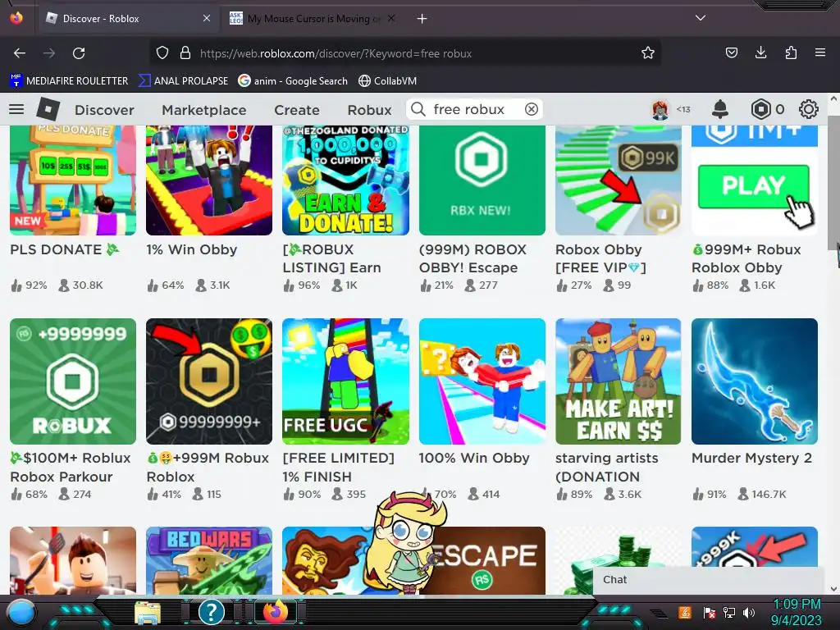Open the MEDIAFIRE ROULETTER bookmark
Screen dimensions: 840x630
click(x=69, y=81)
